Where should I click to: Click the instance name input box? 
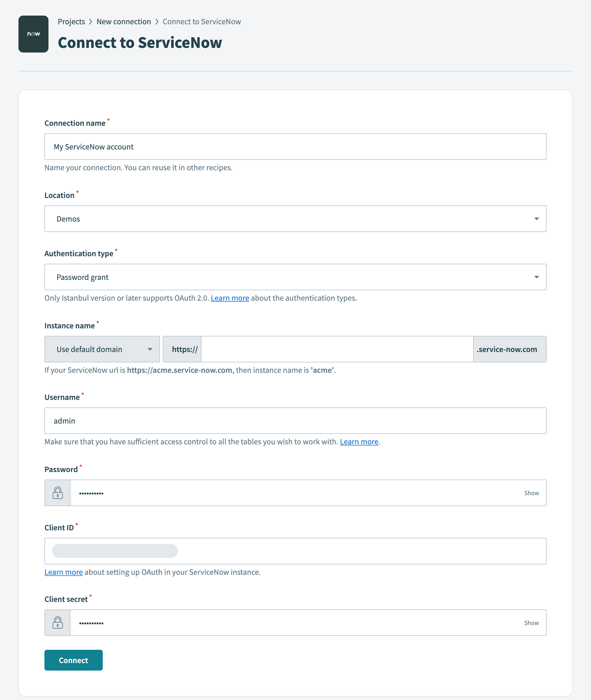pyautogui.click(x=337, y=349)
